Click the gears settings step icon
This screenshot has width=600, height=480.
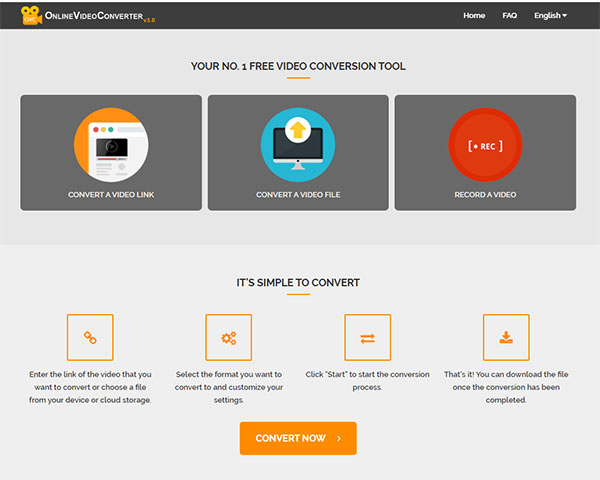click(x=228, y=338)
